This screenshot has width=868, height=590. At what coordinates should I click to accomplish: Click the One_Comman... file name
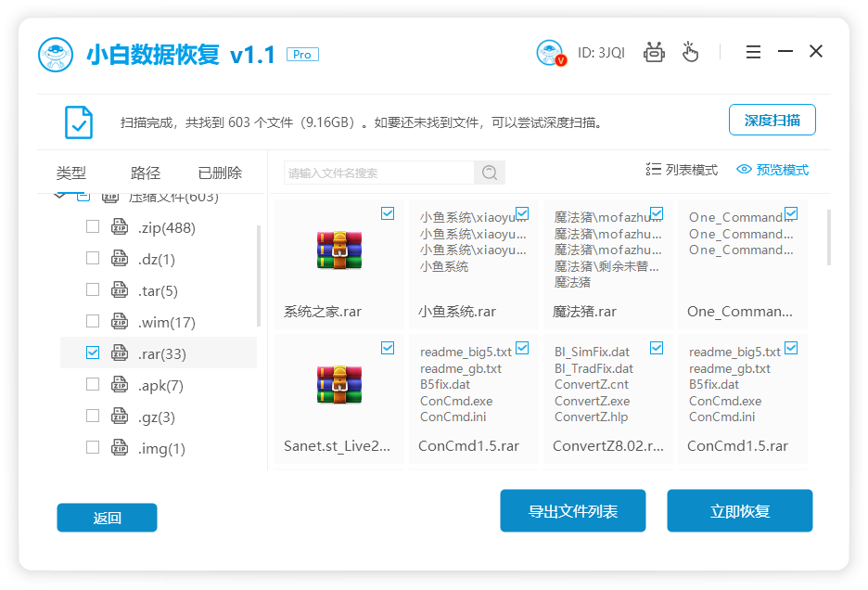pyautogui.click(x=740, y=312)
